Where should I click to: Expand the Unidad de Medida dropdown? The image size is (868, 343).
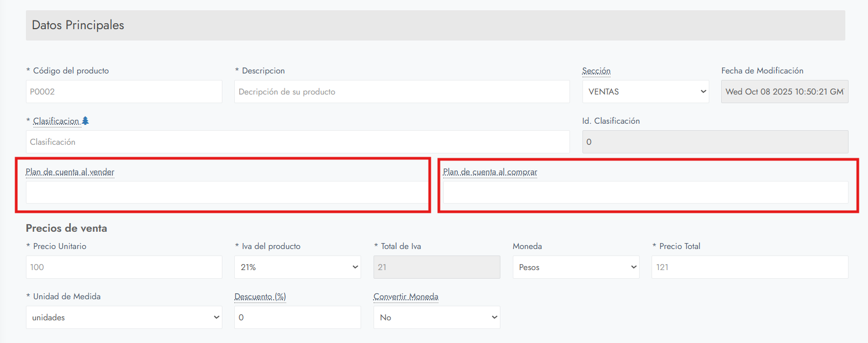coord(124,318)
